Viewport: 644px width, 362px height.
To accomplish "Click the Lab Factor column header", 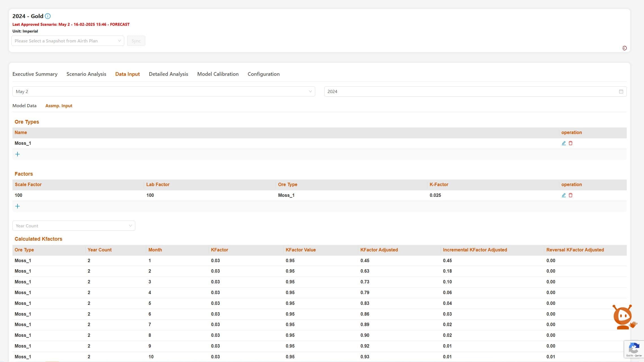I will click(158, 185).
